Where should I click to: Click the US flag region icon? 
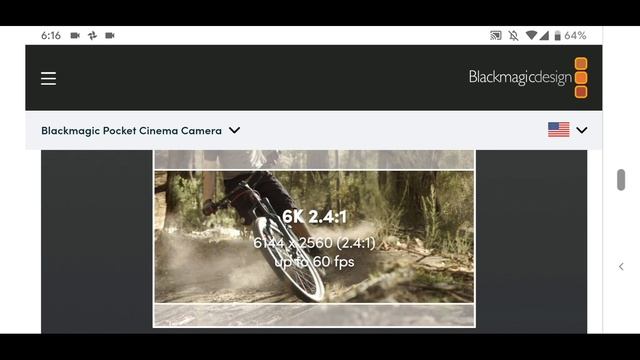pos(558,130)
